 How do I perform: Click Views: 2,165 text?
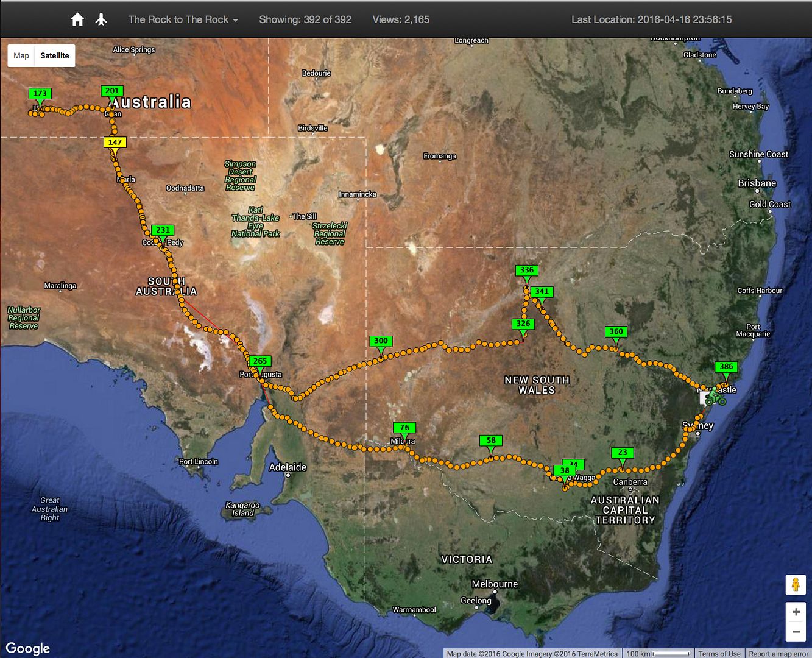pos(401,19)
